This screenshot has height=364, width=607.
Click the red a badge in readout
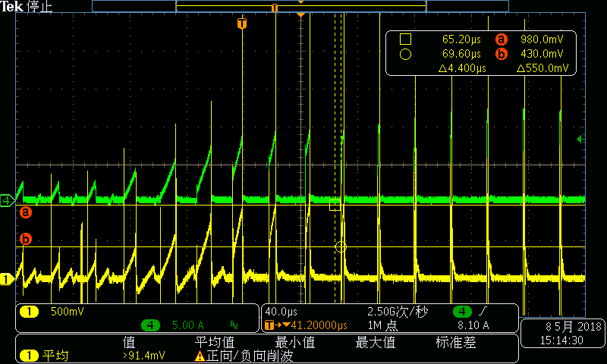tap(502, 39)
